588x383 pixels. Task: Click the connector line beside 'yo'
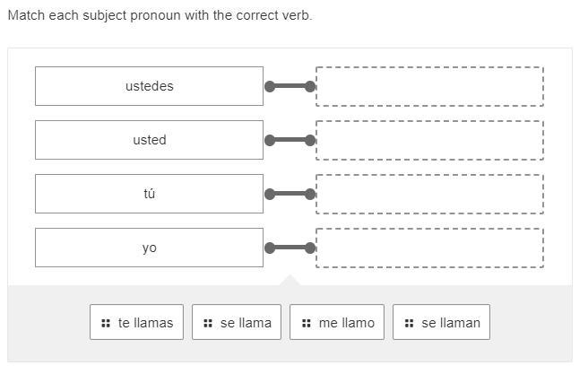(x=290, y=248)
